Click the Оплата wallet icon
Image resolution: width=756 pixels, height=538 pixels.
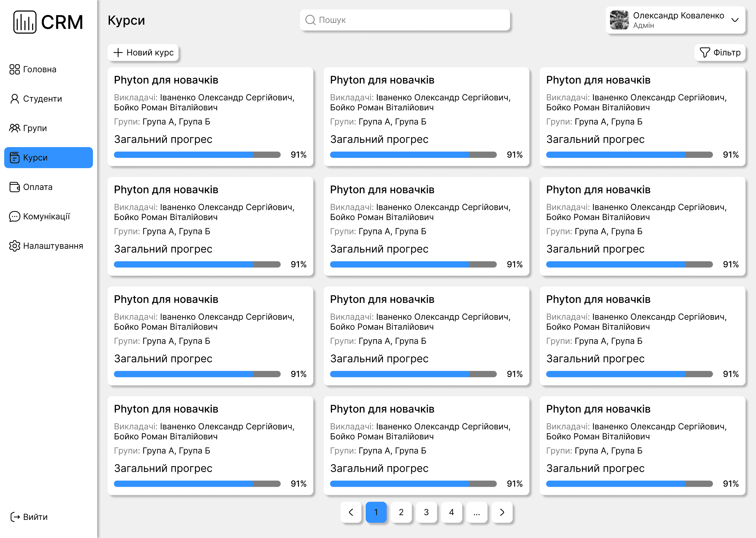click(14, 187)
